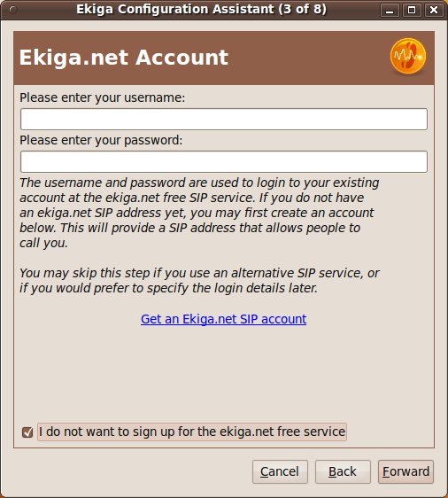Close the Ekiga Configuration Assistant window
Image resolution: width=448 pixels, height=498 pixels.
(x=434, y=10)
